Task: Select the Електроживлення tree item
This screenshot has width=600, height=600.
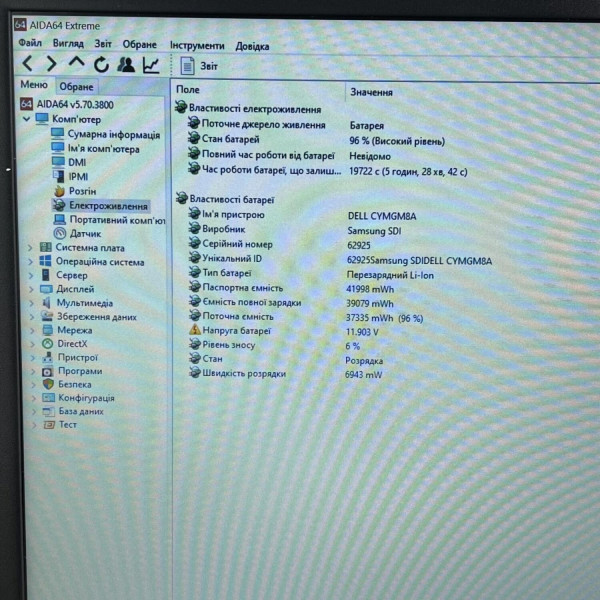Action: tap(101, 206)
